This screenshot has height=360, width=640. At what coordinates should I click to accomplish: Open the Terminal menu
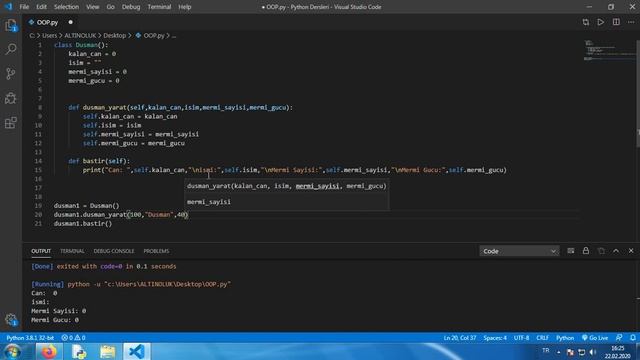[x=159, y=7]
